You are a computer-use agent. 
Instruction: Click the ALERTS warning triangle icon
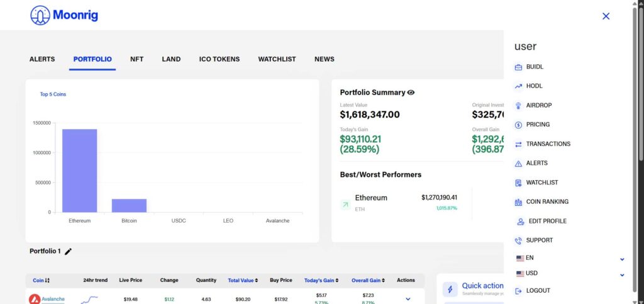coord(518,164)
